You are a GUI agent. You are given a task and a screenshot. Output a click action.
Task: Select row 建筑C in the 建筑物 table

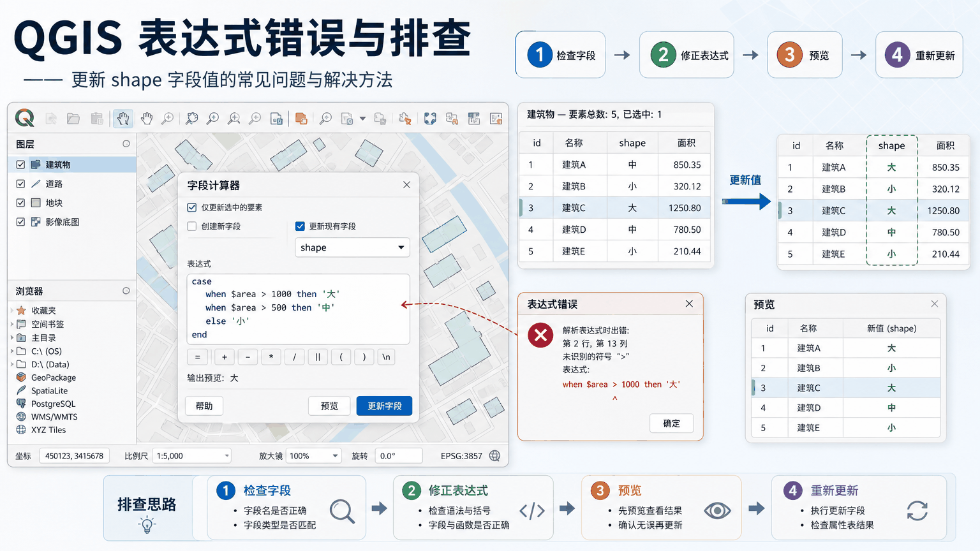pos(616,208)
